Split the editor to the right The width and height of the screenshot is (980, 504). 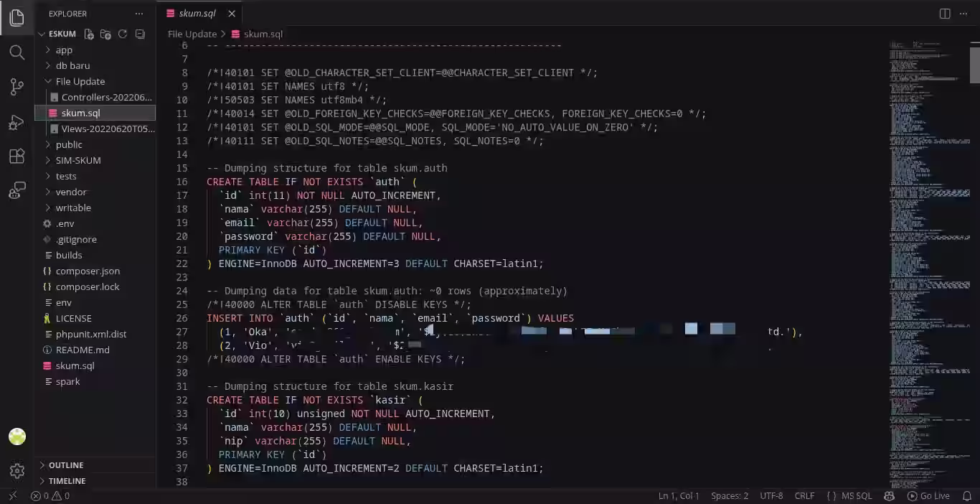tap(945, 14)
